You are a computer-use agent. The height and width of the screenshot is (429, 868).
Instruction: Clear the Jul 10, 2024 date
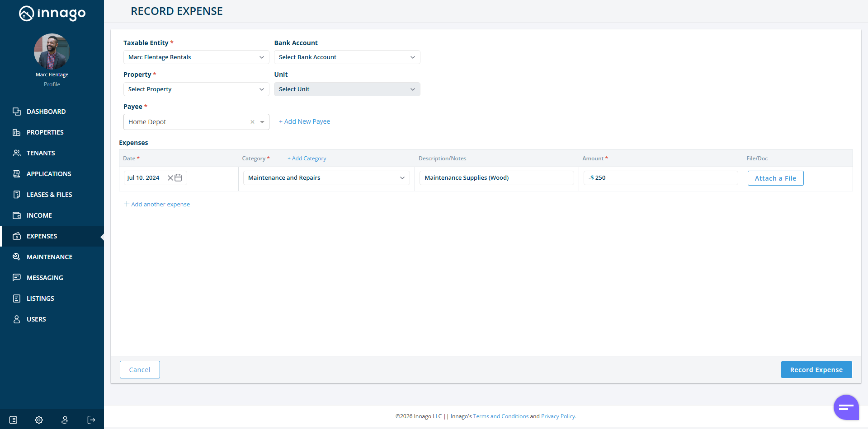pos(170,178)
